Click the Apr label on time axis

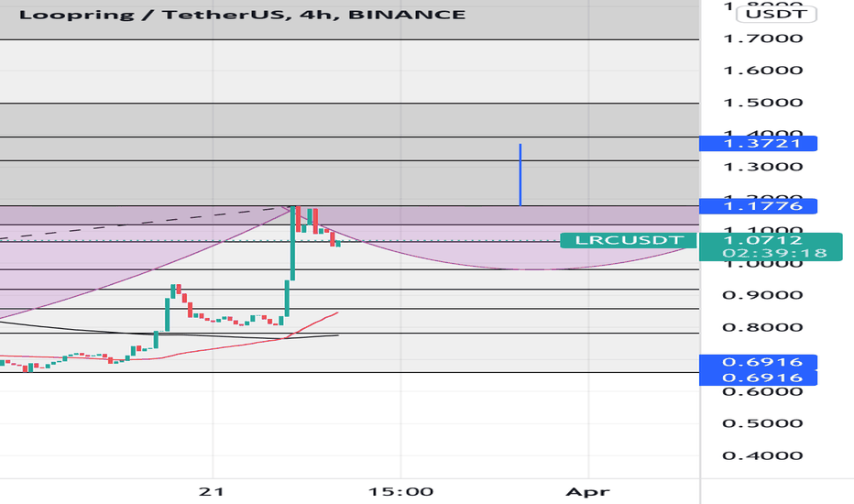coord(587,492)
